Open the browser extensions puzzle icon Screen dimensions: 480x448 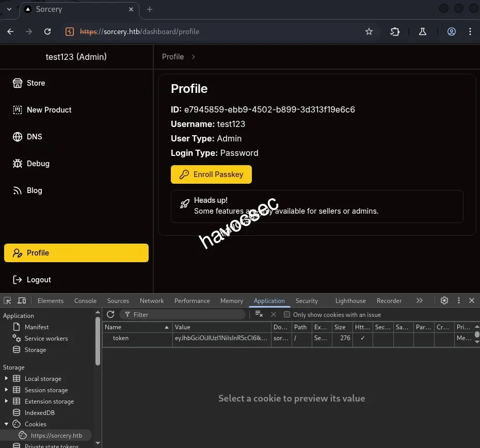click(395, 31)
